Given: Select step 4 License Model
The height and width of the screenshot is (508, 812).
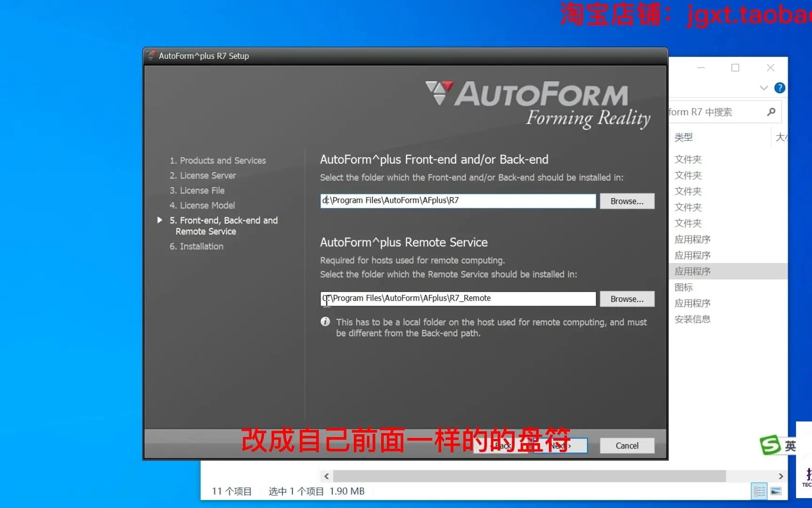Looking at the screenshot, I should 202,206.
